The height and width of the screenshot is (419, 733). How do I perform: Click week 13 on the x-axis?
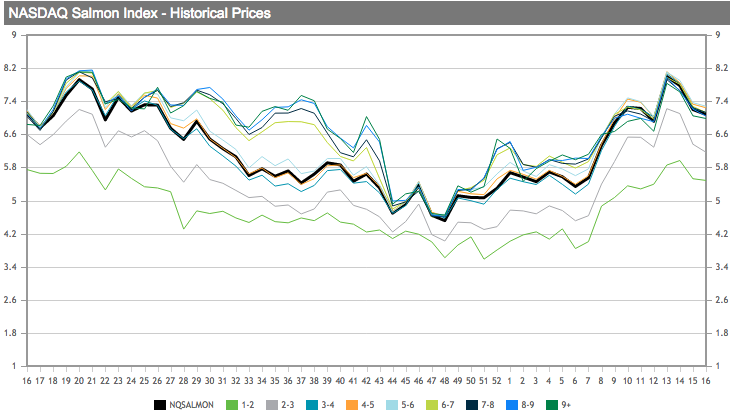point(666,381)
